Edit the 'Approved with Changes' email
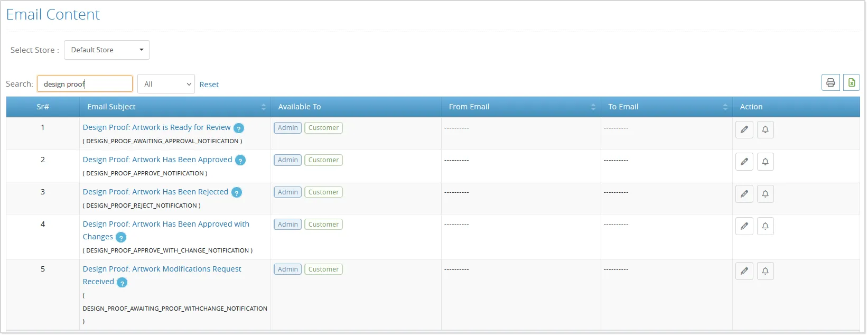 click(744, 226)
